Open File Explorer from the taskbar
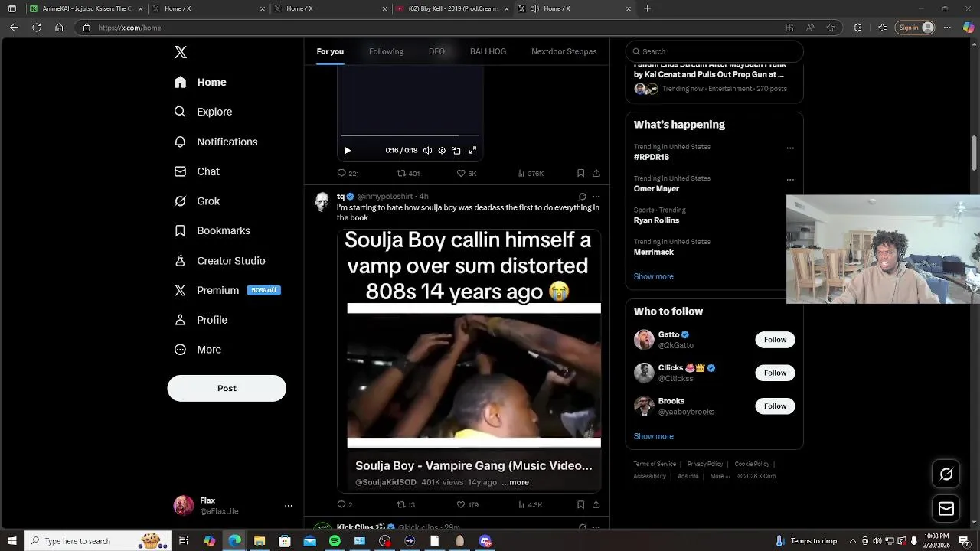The width and height of the screenshot is (980, 551). tap(260, 541)
